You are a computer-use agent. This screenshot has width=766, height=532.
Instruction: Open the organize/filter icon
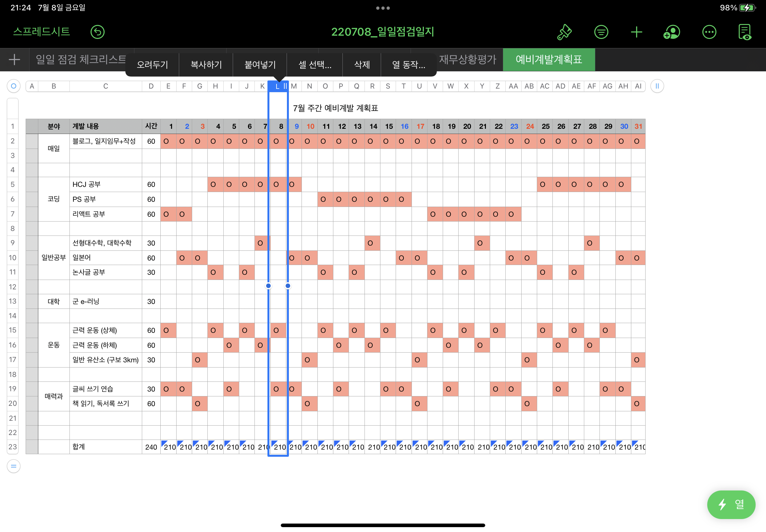point(601,32)
